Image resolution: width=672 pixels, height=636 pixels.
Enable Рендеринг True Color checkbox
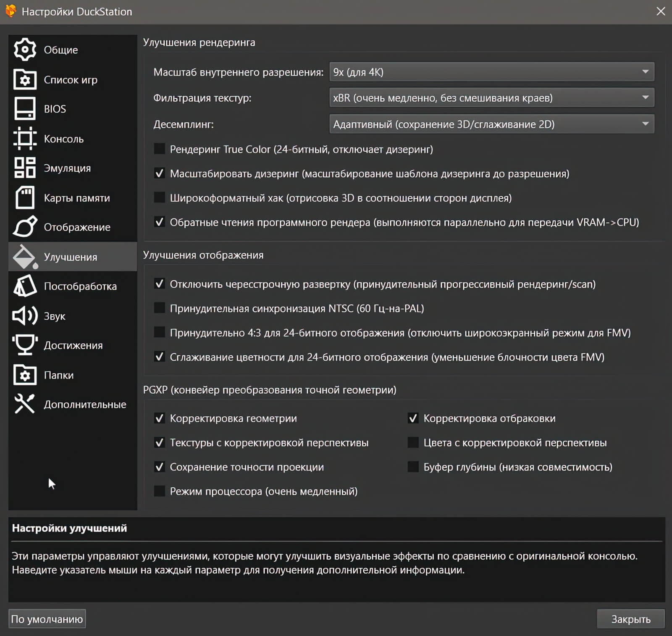(x=160, y=149)
